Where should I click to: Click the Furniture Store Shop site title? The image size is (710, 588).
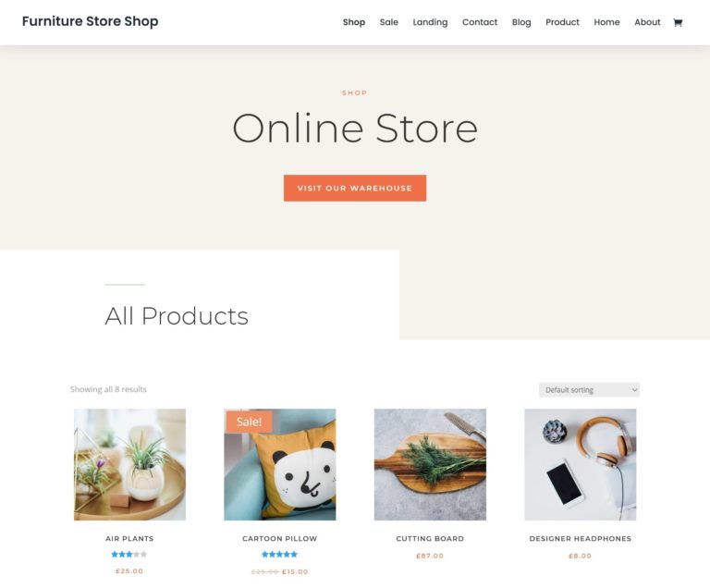(90, 21)
